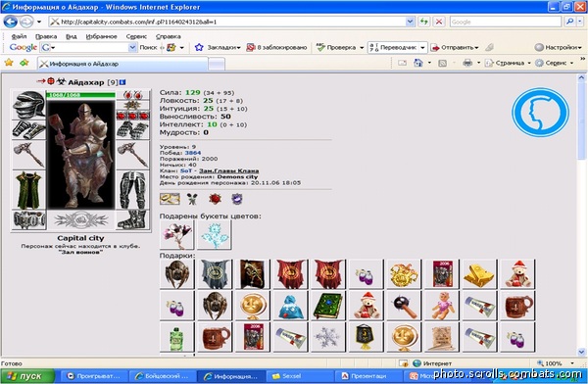Click the green health bar 1068/1068

click(80, 95)
